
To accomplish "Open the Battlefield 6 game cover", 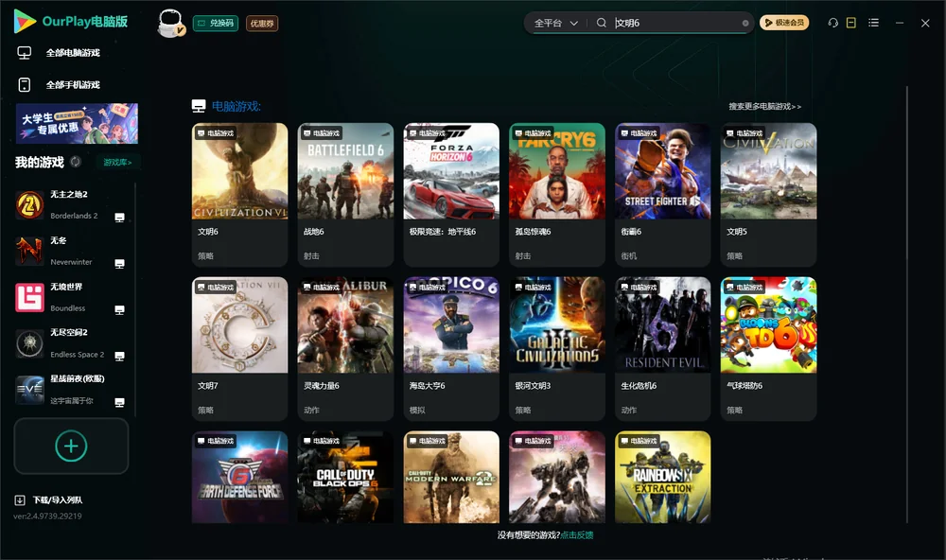I will (345, 171).
